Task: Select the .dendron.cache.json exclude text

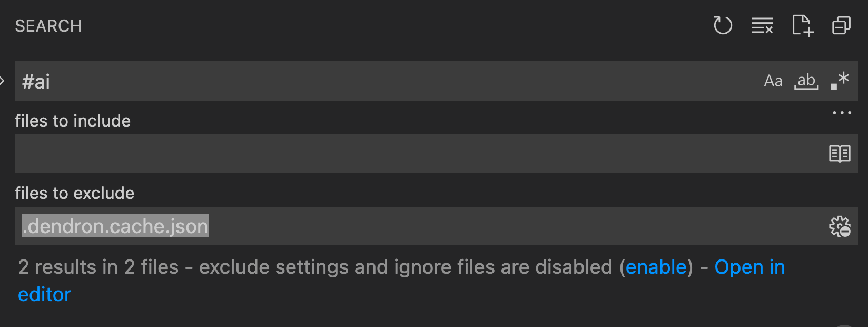Action: [114, 226]
